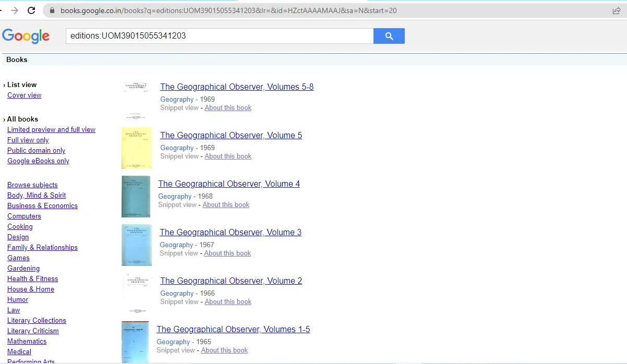Viewport: 627px width, 364px height.
Task: Click the teal Volume 4 cover thumbnail
Action: click(136, 197)
